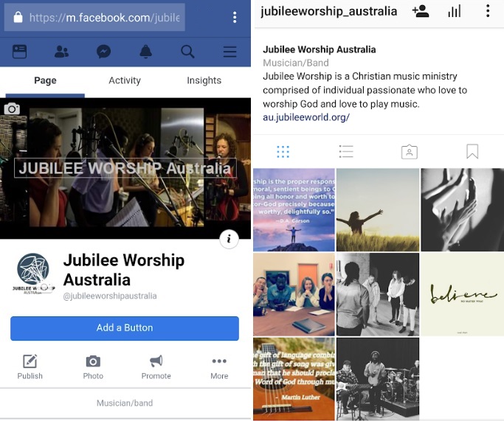Image resolution: width=504 pixels, height=421 pixels.
Task: Open Instagram profile three-dot options menu
Action: 488,11
